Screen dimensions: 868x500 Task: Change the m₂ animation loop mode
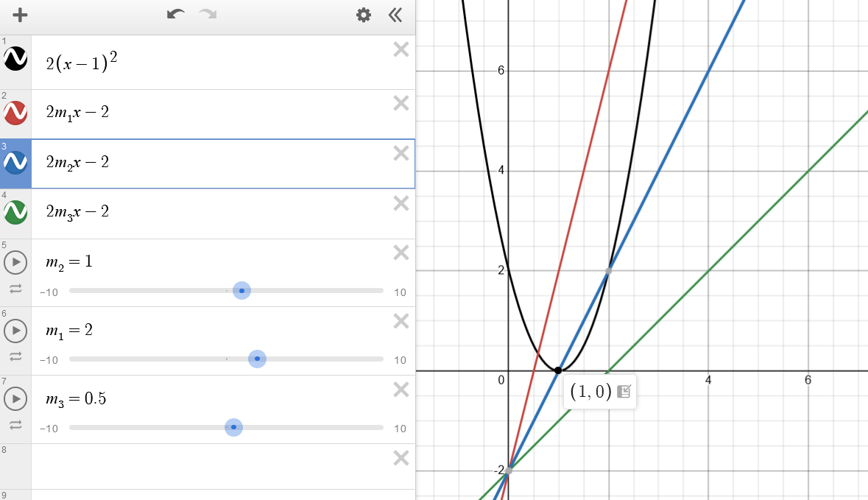(15, 290)
